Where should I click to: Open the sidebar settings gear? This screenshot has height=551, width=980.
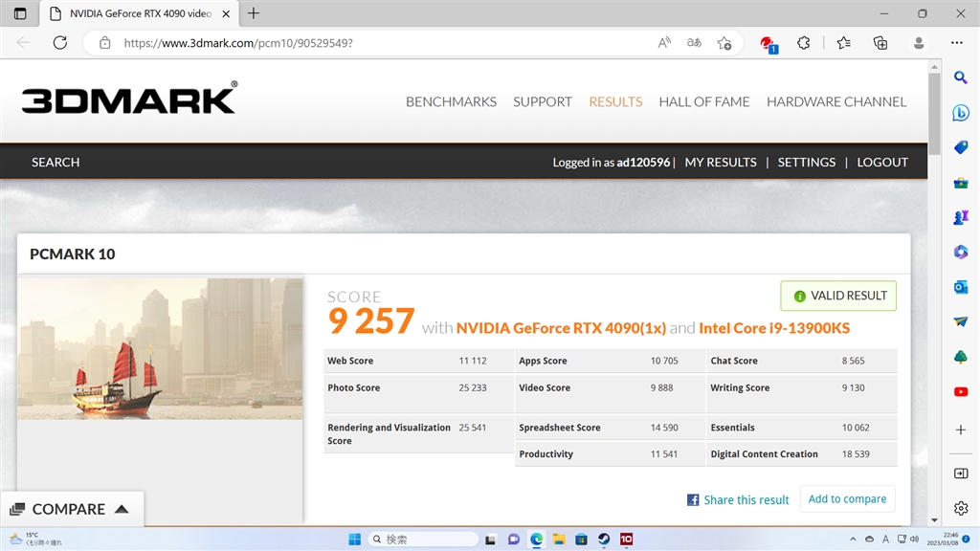(x=961, y=508)
